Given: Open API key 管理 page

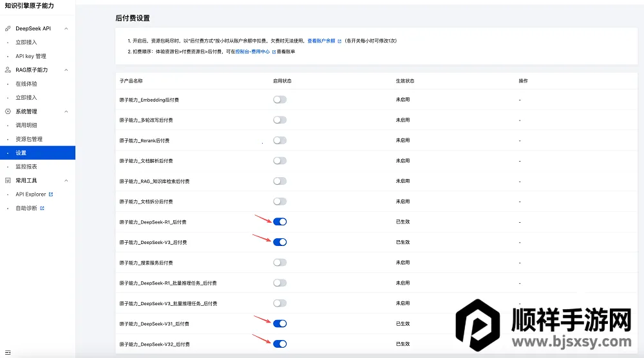Looking at the screenshot, I should 31,56.
